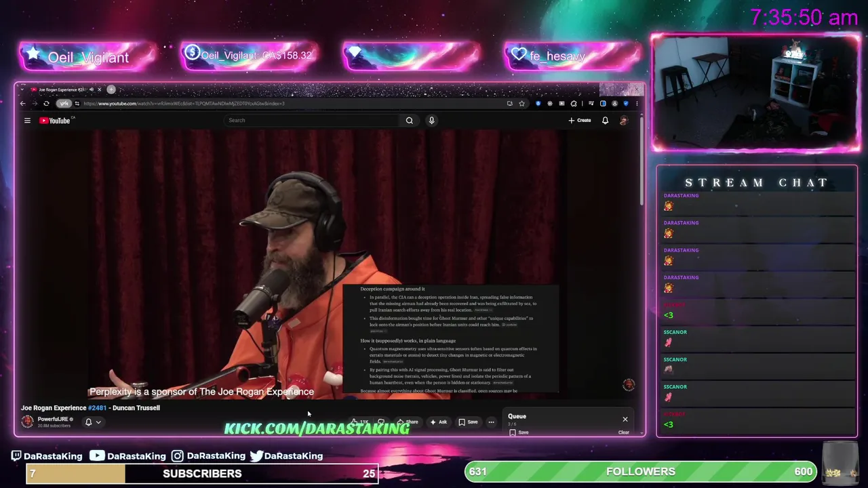Share the video

pos(408,422)
